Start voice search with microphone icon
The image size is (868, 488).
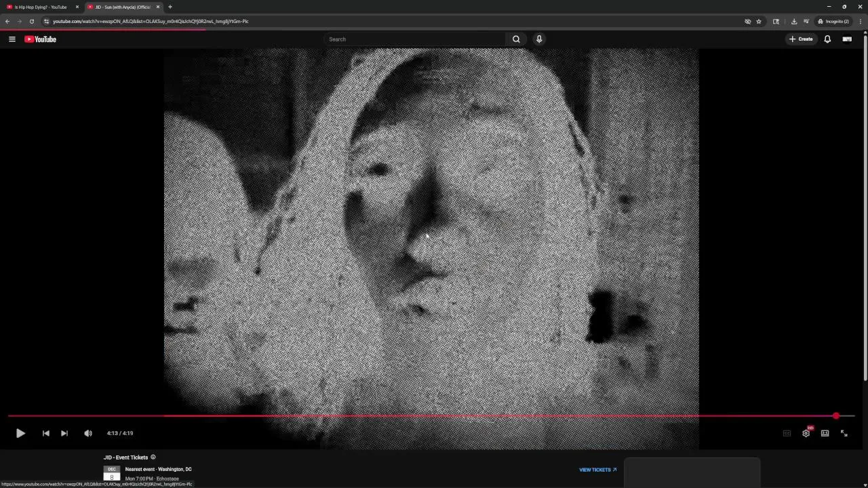click(539, 39)
